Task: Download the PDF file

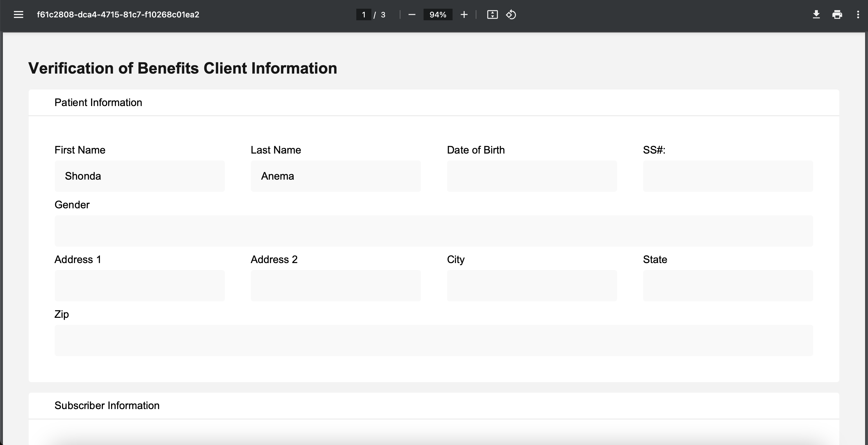Action: click(x=816, y=14)
